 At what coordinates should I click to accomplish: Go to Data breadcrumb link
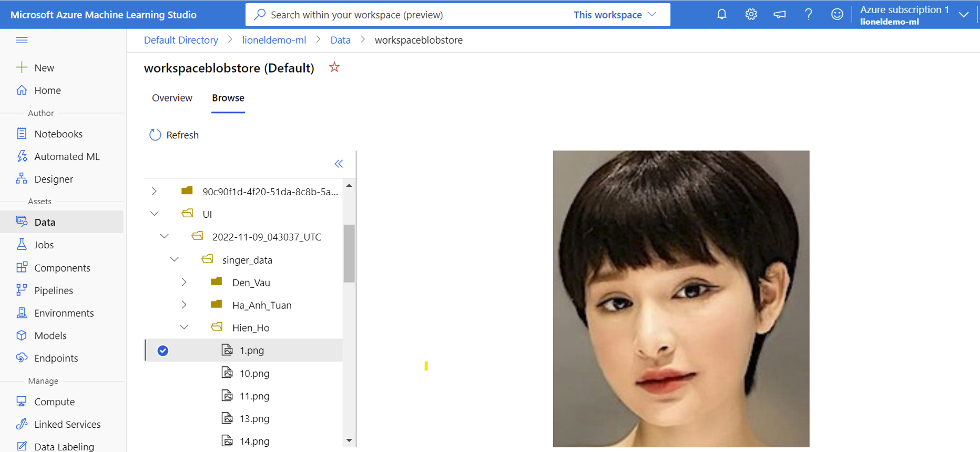coord(340,40)
